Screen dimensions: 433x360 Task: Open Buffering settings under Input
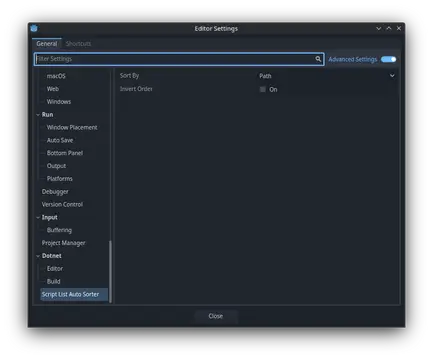click(x=59, y=230)
